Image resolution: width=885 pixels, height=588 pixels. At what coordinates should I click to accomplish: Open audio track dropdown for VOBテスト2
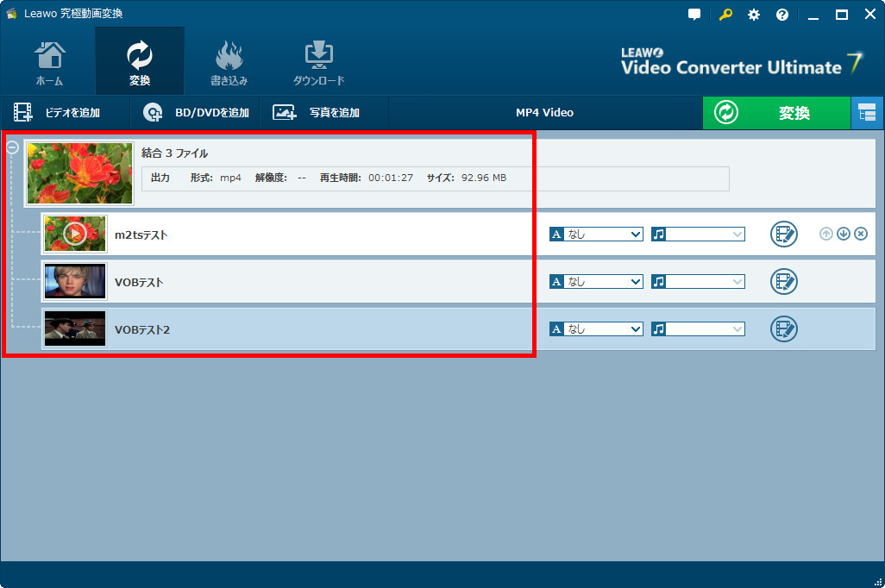click(698, 329)
